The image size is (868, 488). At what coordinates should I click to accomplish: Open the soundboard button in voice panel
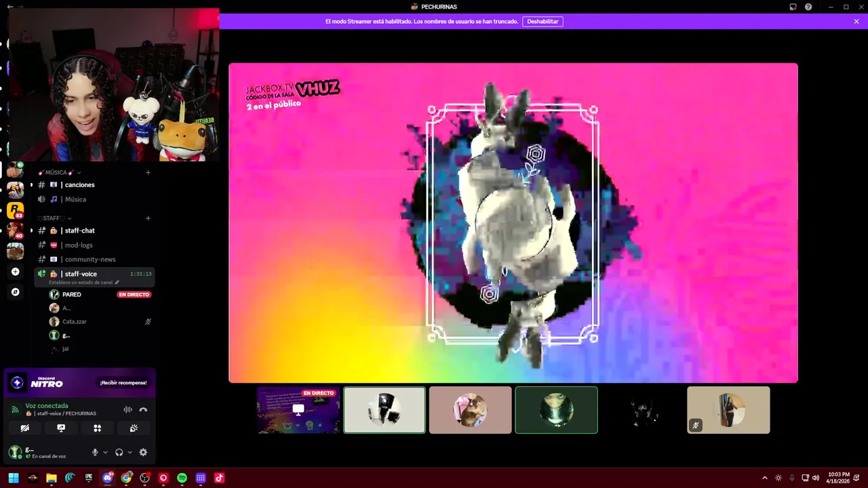(134, 428)
